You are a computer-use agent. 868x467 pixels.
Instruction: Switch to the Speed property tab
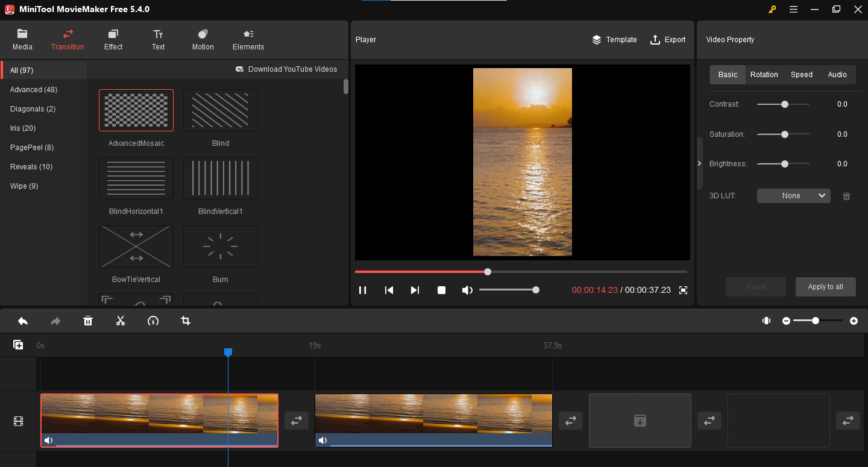coord(802,75)
